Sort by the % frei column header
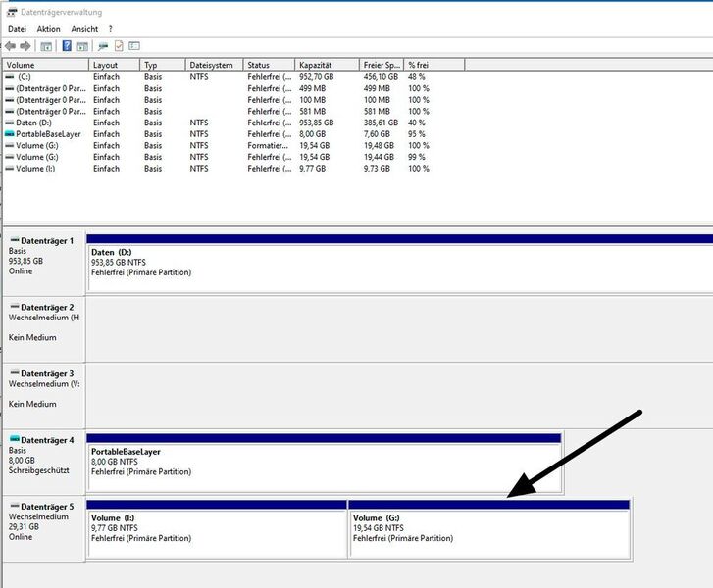The width and height of the screenshot is (713, 588). 434,65
